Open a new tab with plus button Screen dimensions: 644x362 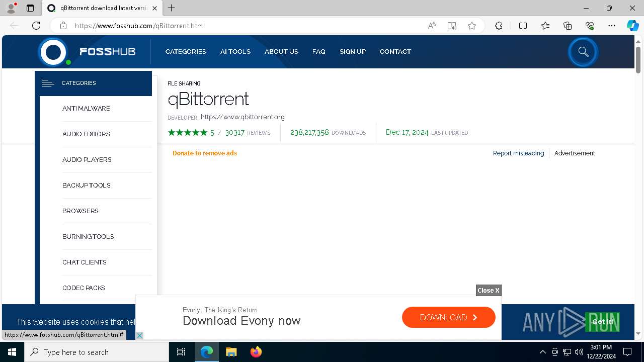172,8
